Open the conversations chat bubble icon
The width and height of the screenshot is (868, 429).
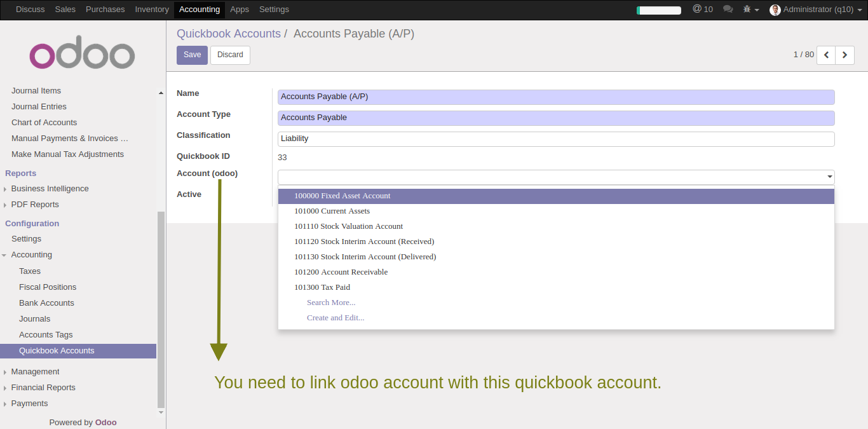728,10
